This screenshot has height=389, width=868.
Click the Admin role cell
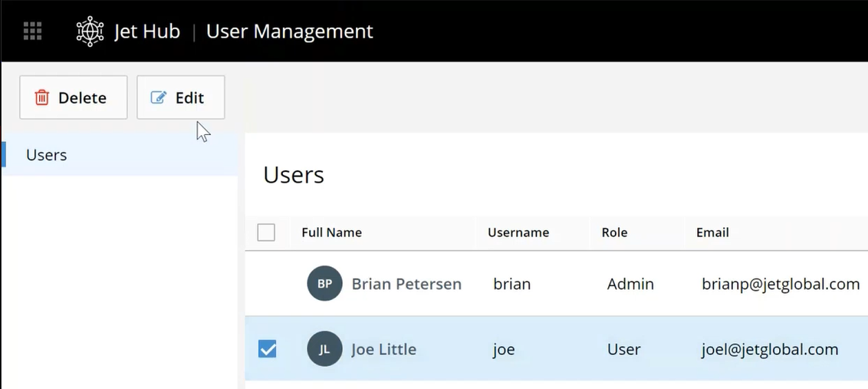click(630, 284)
